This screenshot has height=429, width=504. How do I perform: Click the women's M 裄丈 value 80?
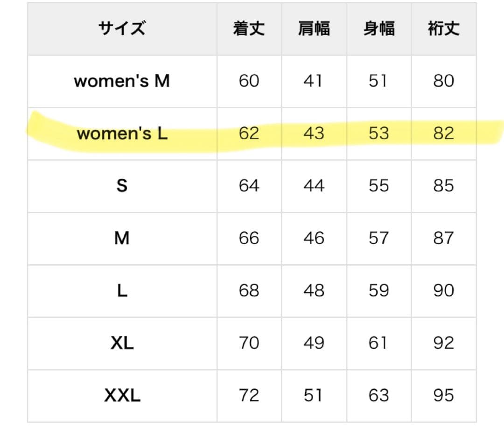(444, 81)
